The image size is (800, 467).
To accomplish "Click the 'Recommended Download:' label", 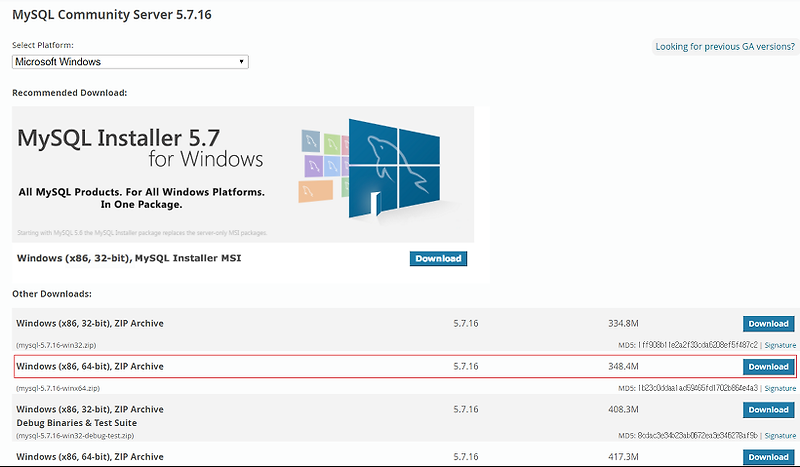I will [x=70, y=93].
